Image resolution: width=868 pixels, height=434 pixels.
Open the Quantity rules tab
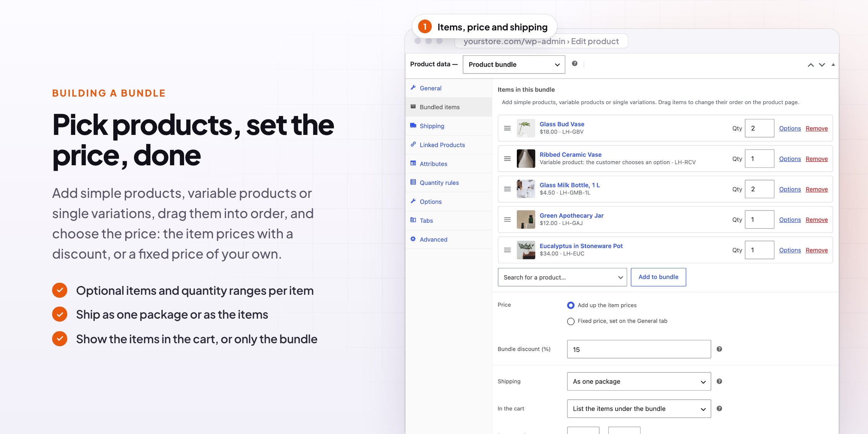[448, 183]
